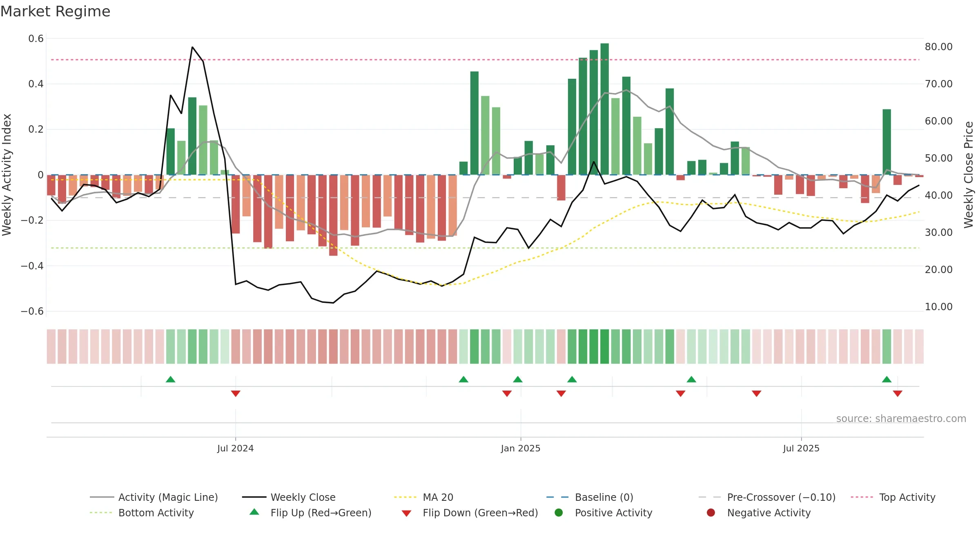Click the 80.00 right-axis tick label
980x551 pixels.
coord(939,47)
